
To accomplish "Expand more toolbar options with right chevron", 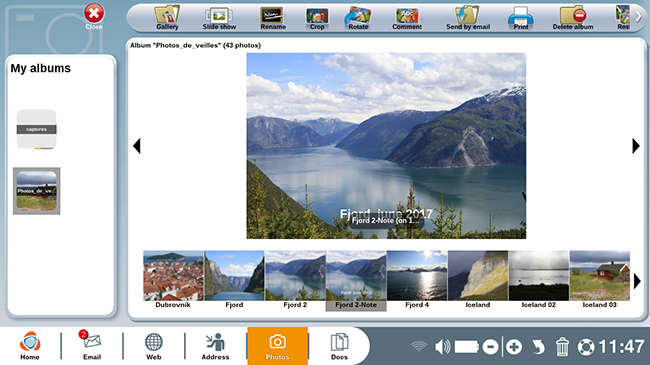I will click(x=639, y=17).
